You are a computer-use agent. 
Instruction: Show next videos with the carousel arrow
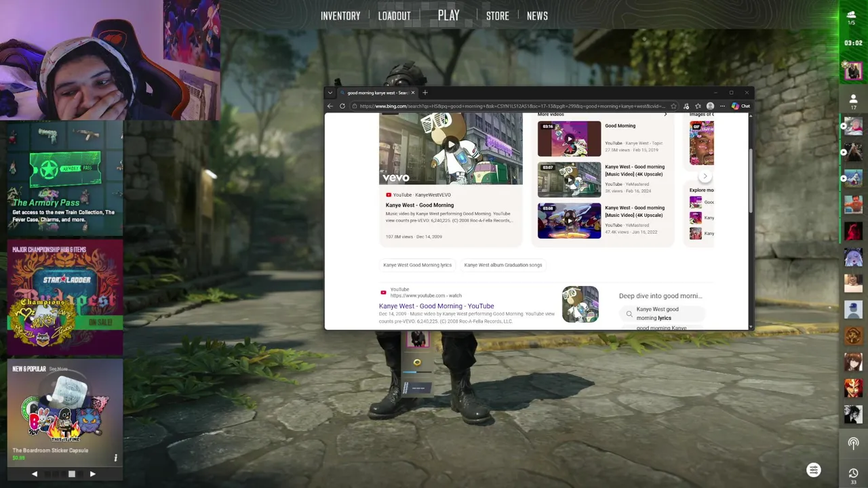click(705, 176)
